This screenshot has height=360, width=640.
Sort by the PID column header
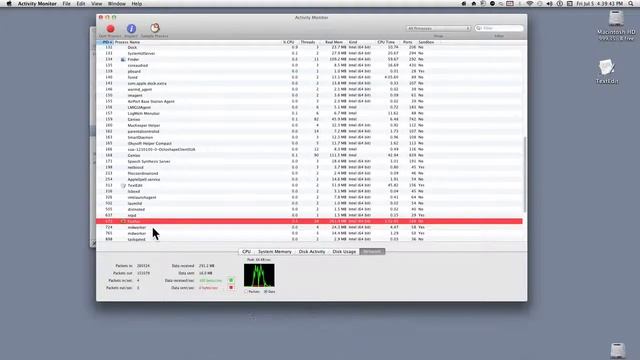click(105, 42)
